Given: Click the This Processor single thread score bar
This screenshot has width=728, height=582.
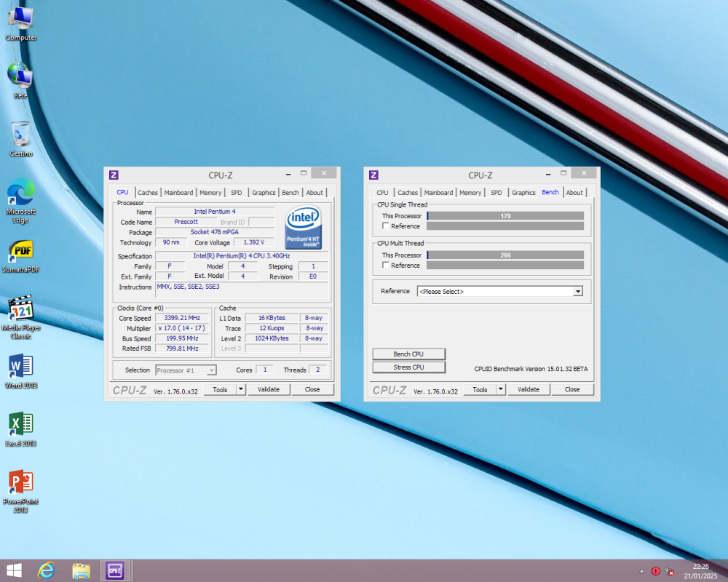Looking at the screenshot, I should click(x=505, y=215).
